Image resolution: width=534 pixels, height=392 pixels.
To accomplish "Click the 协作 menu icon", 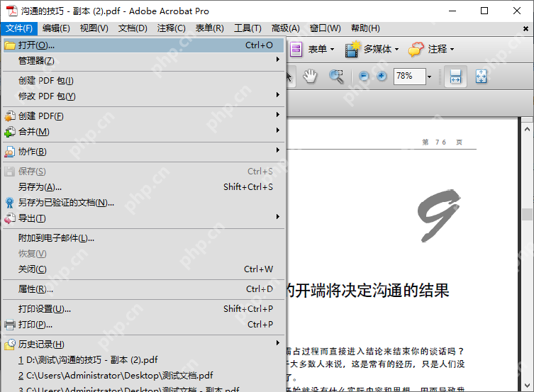I will click(10, 152).
